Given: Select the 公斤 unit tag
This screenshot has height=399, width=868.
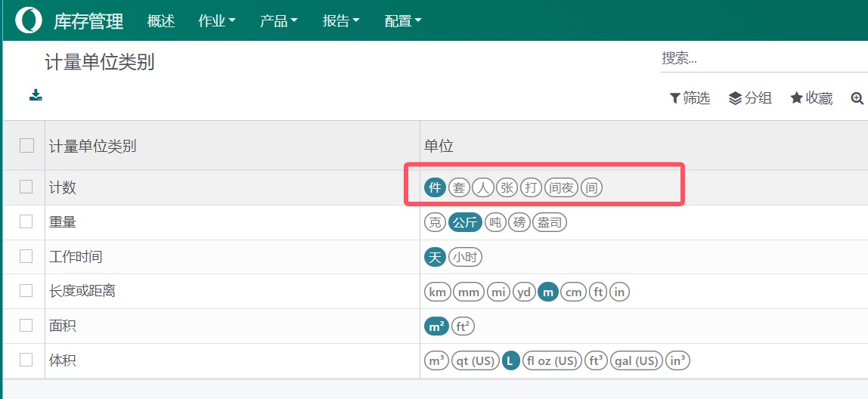Looking at the screenshot, I should (465, 223).
